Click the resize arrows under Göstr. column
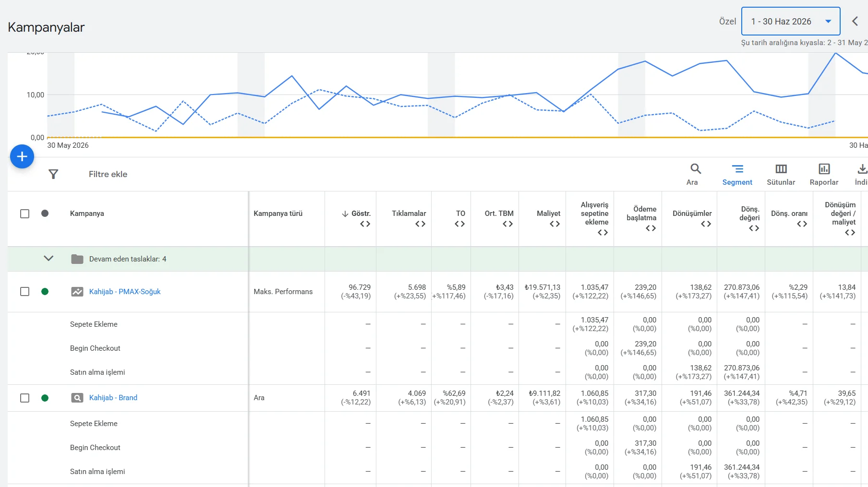 (365, 224)
